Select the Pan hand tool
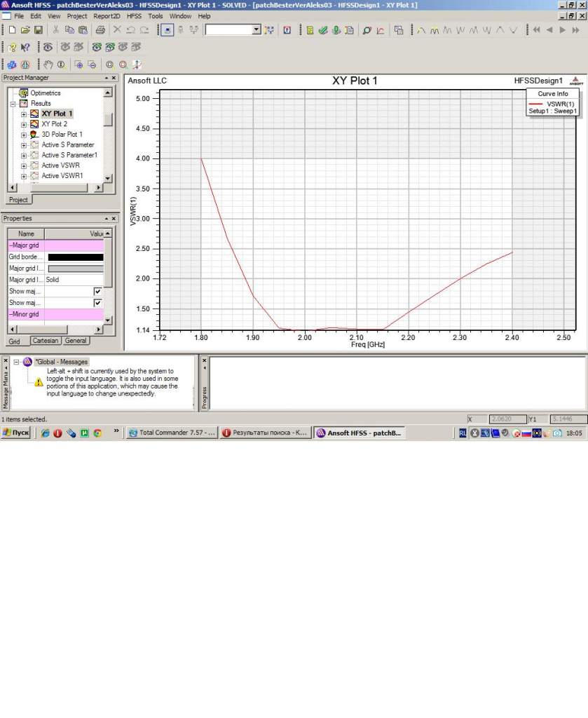Viewport: 588px width, 718px height. pos(48,65)
